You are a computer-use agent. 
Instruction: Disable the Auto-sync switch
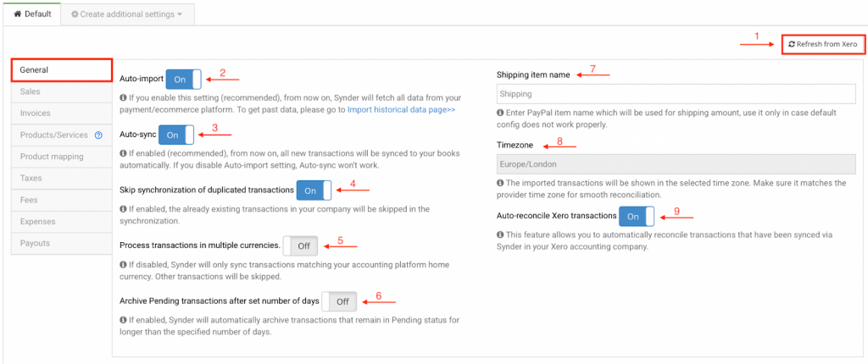[176, 135]
